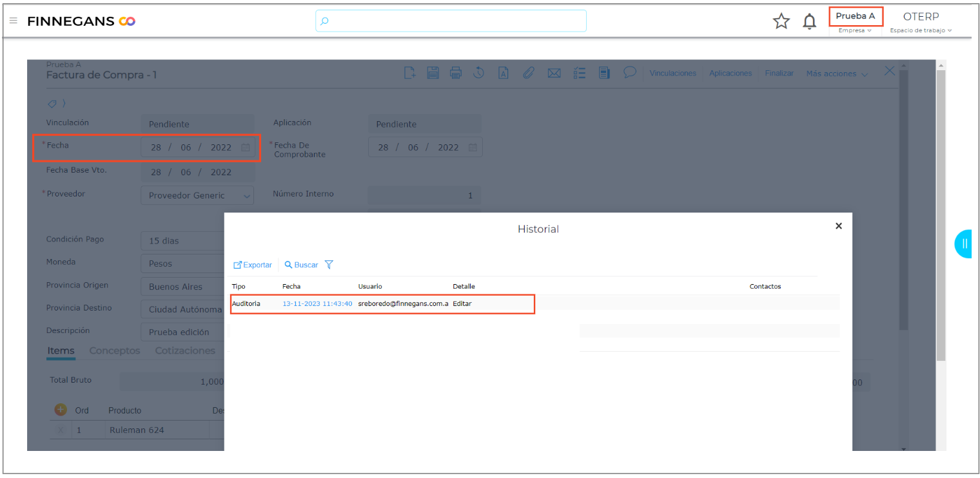
Task: Open the OTERP Espacio de trabajo dropdown
Action: click(x=921, y=21)
